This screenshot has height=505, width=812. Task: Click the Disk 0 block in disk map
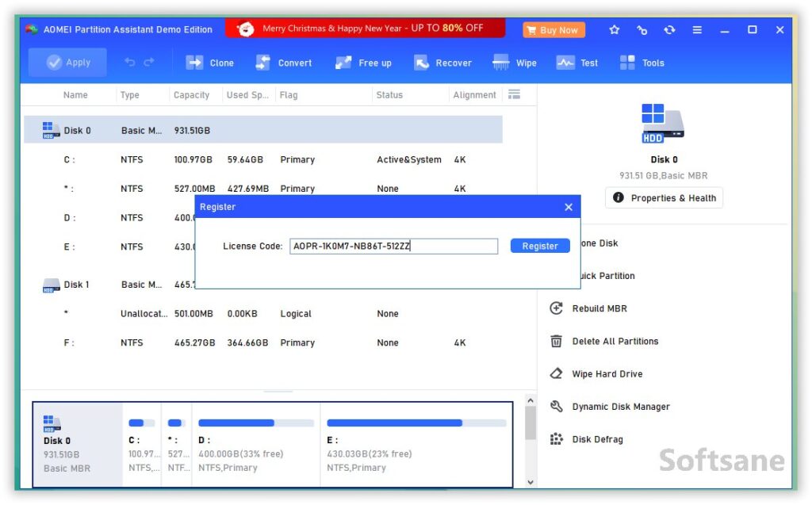point(78,445)
